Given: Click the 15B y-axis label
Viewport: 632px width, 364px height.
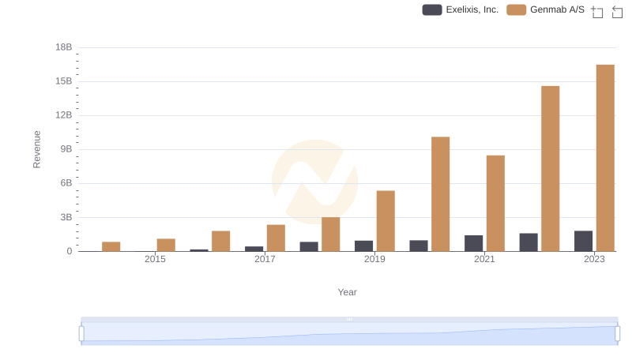Looking at the screenshot, I should 64,81.
